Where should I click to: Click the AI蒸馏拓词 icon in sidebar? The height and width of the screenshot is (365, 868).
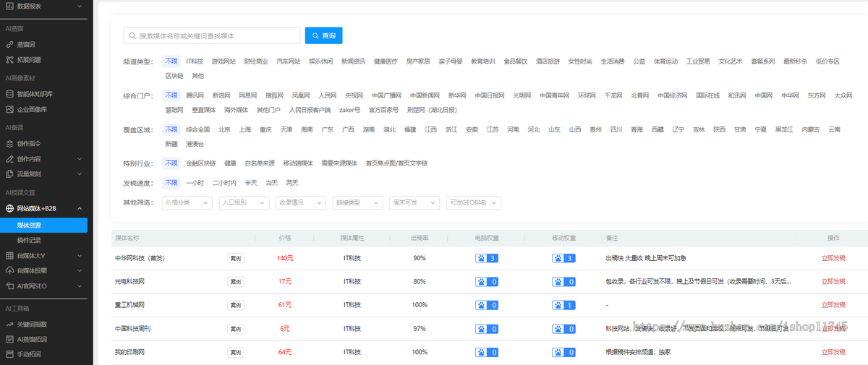[x=9, y=339]
